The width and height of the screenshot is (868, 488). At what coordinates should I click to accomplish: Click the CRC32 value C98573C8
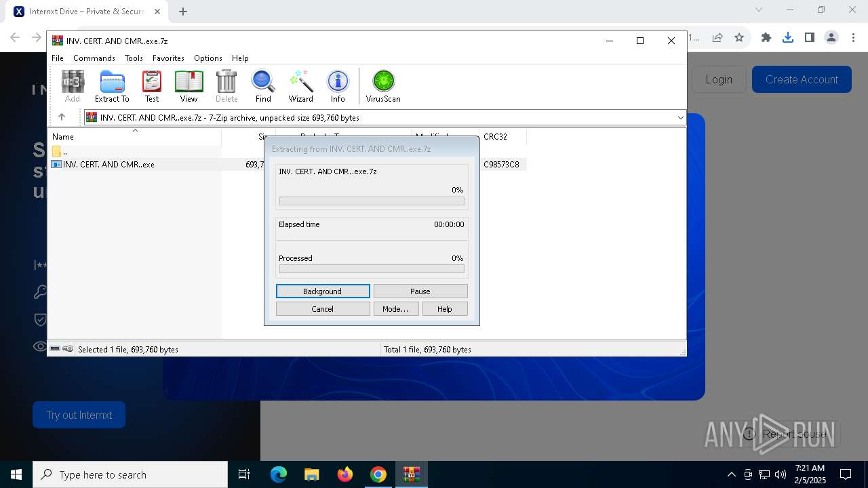(x=501, y=164)
